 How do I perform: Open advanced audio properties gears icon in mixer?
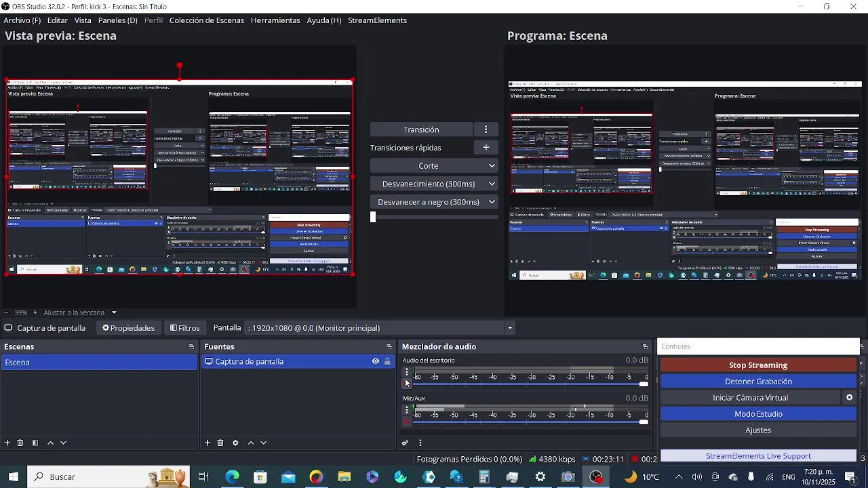406,443
